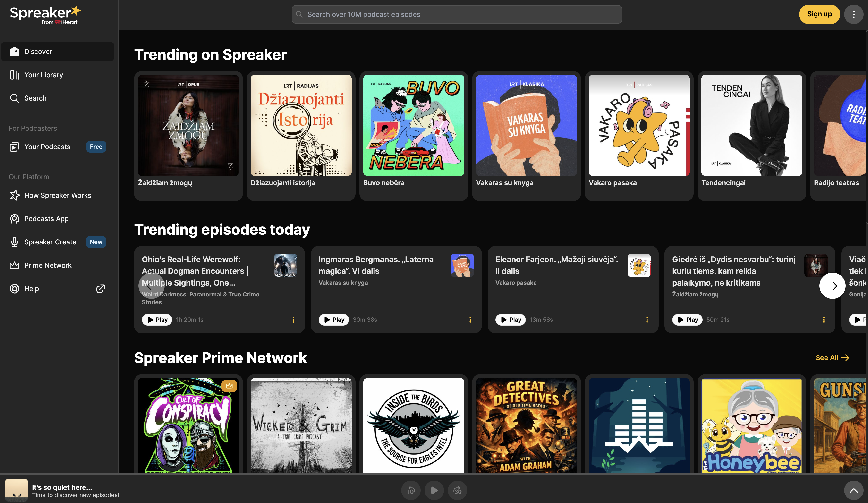Skip back 10 seconds in the player
Viewport: 868px width, 503px height.
point(411,490)
